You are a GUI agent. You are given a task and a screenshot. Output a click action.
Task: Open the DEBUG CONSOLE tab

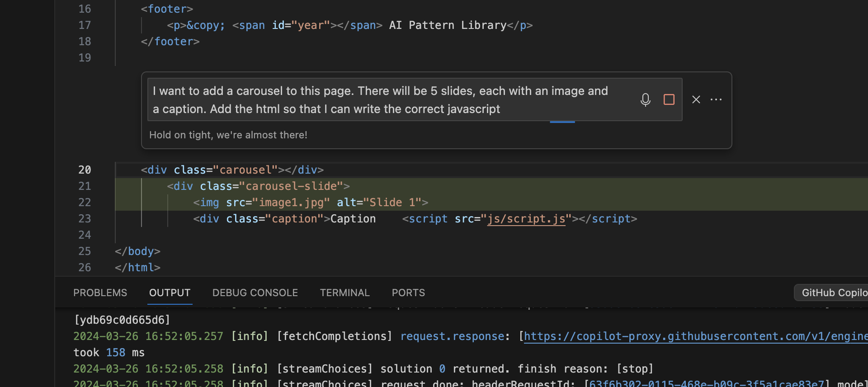pos(255,293)
